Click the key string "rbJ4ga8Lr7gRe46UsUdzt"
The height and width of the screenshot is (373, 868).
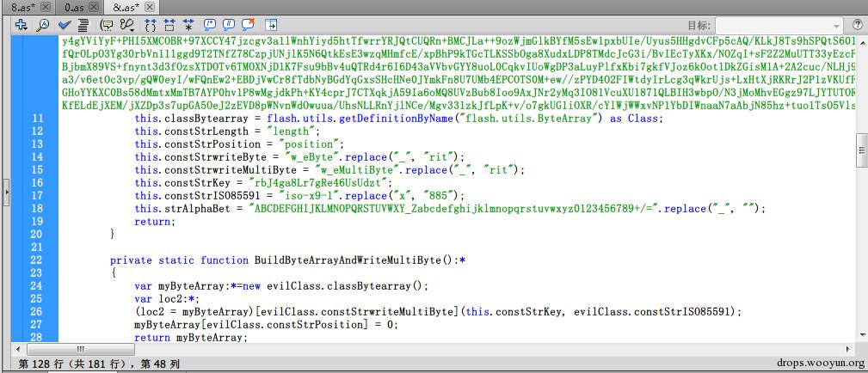pyautogui.click(x=321, y=182)
